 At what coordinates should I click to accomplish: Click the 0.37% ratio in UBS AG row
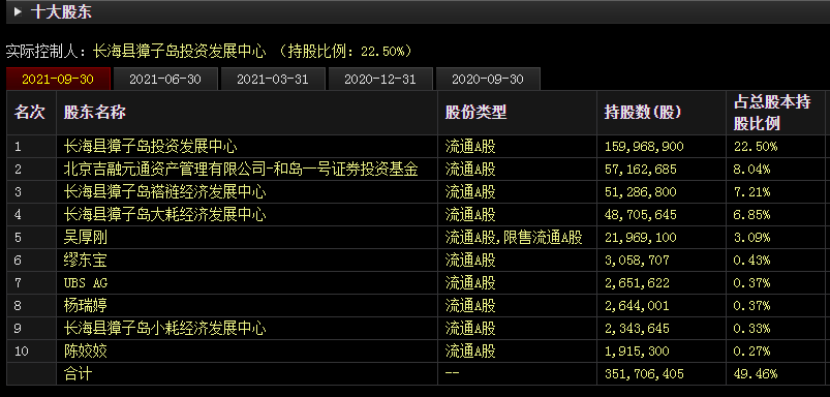point(752,283)
